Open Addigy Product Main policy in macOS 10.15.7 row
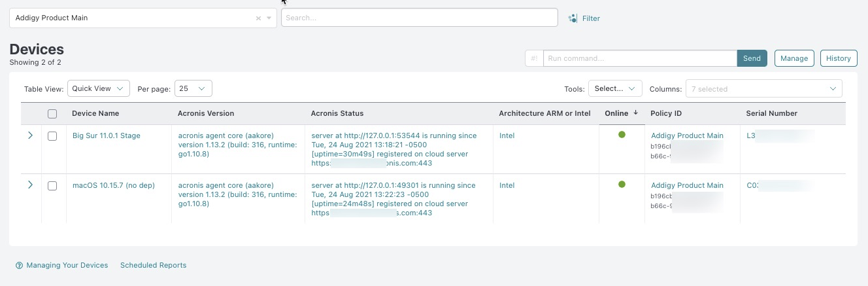Viewport: 868px width, 286px height. click(687, 185)
